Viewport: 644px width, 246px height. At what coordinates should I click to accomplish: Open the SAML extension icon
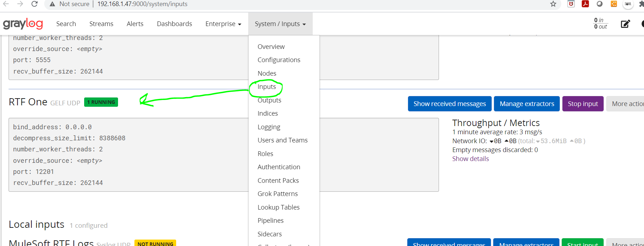coord(628,4)
